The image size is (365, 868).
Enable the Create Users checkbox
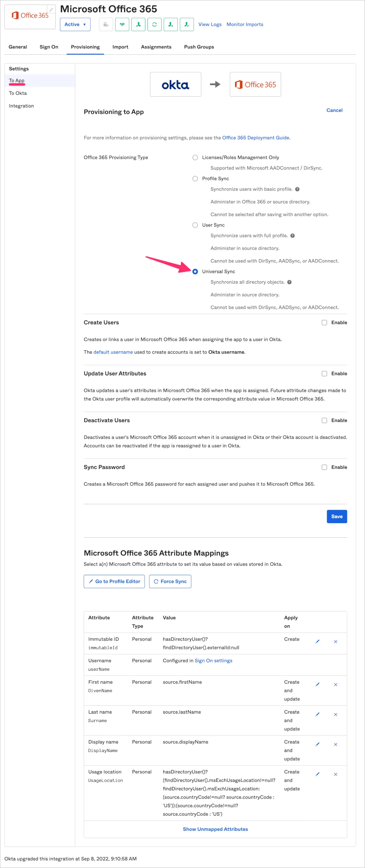pyautogui.click(x=324, y=323)
